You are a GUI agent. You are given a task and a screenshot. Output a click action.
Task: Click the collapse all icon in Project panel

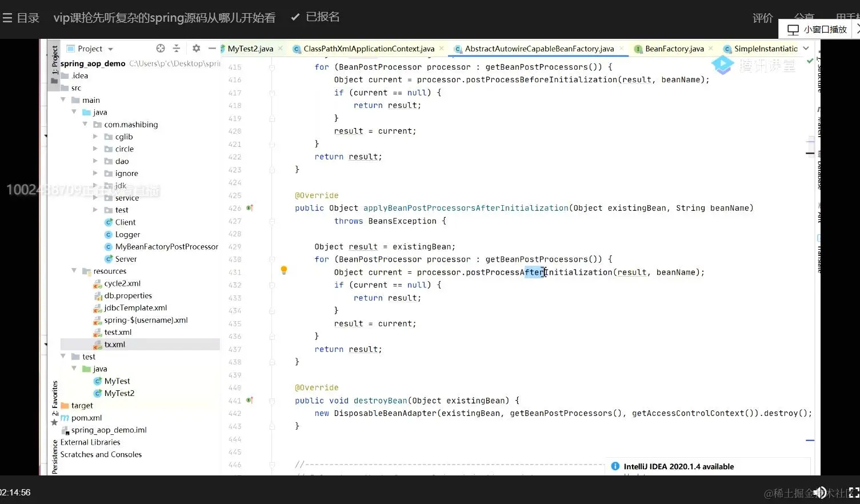click(x=176, y=49)
